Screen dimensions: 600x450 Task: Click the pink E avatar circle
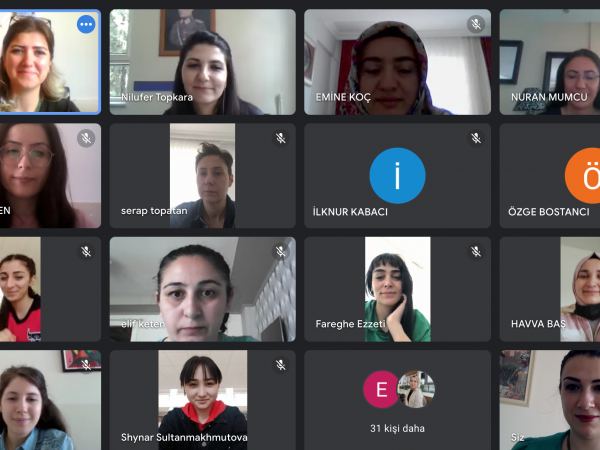pos(381,389)
